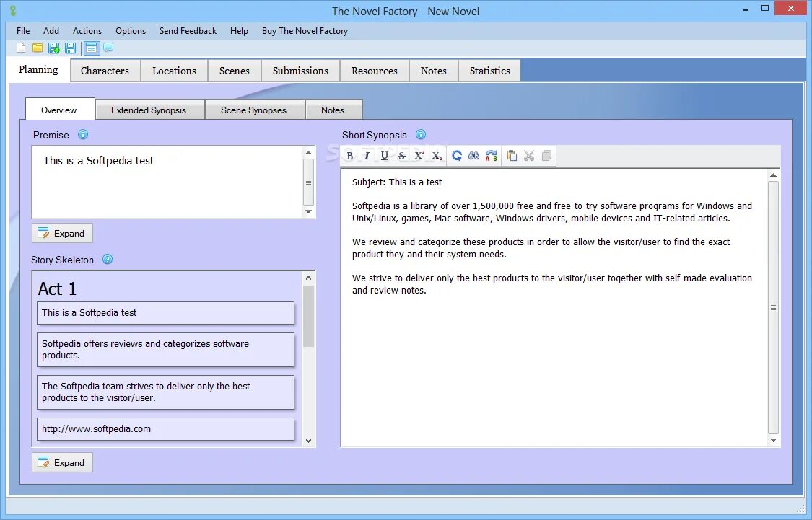Click inside the Short Synopsis editor

[x=554, y=308]
